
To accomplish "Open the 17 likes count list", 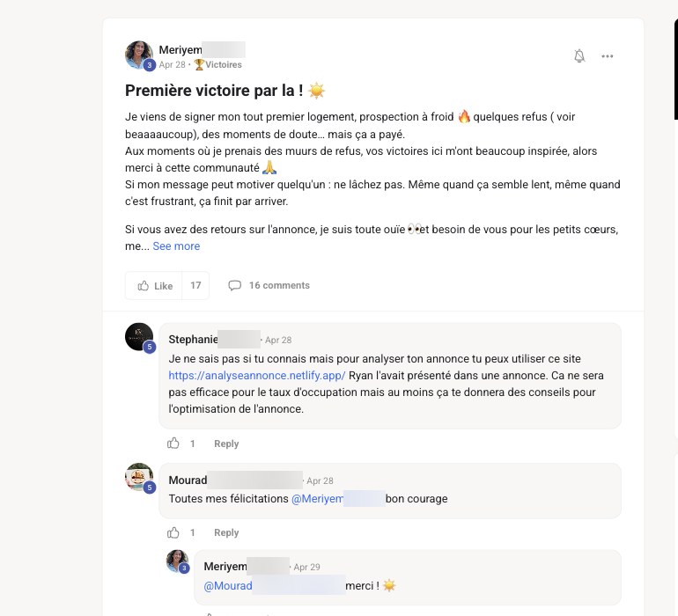I will click(x=195, y=285).
